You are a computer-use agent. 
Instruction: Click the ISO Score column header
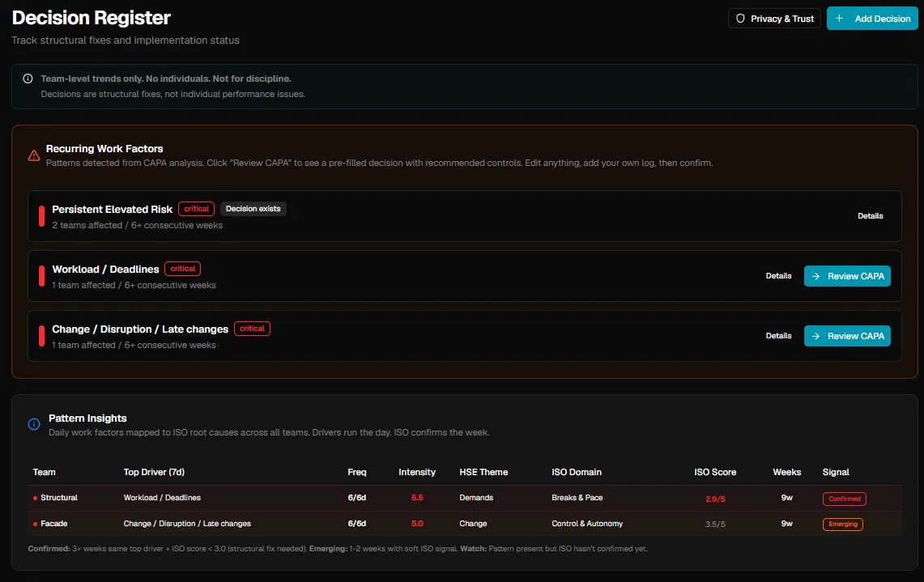click(715, 473)
